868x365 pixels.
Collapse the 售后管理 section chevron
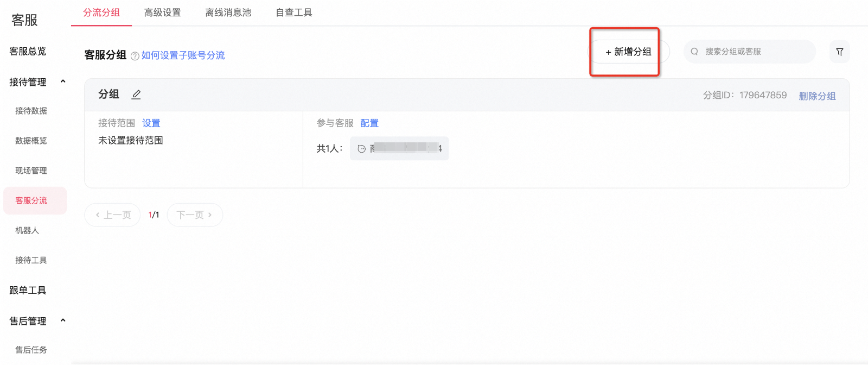tap(63, 320)
